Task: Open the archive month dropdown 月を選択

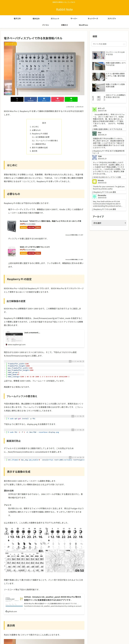Action: [109, 223]
